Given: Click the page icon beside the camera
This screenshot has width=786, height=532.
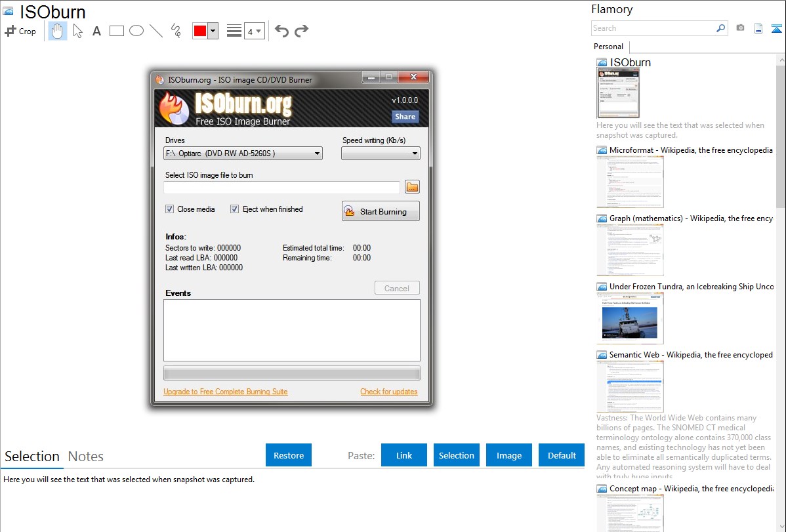Looking at the screenshot, I should [758, 28].
